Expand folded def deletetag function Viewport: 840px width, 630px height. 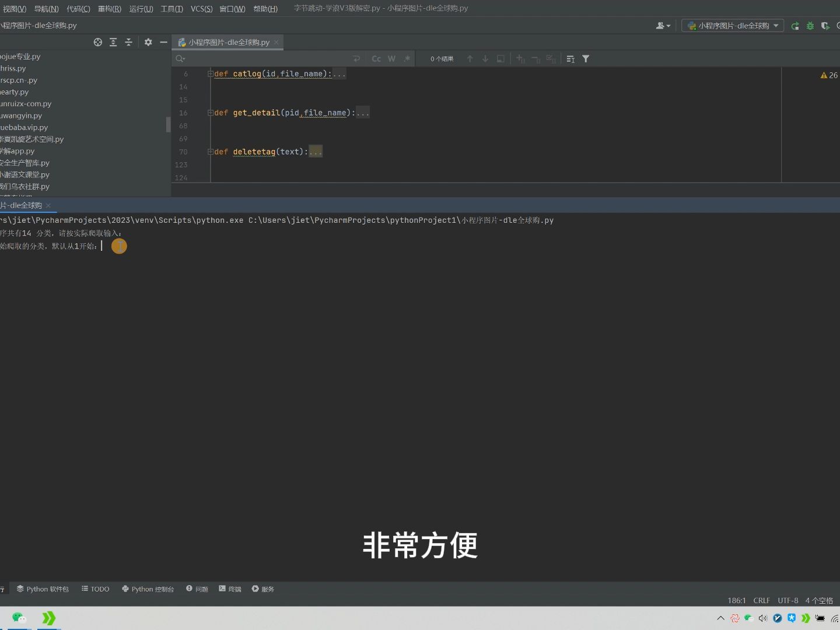click(211, 152)
